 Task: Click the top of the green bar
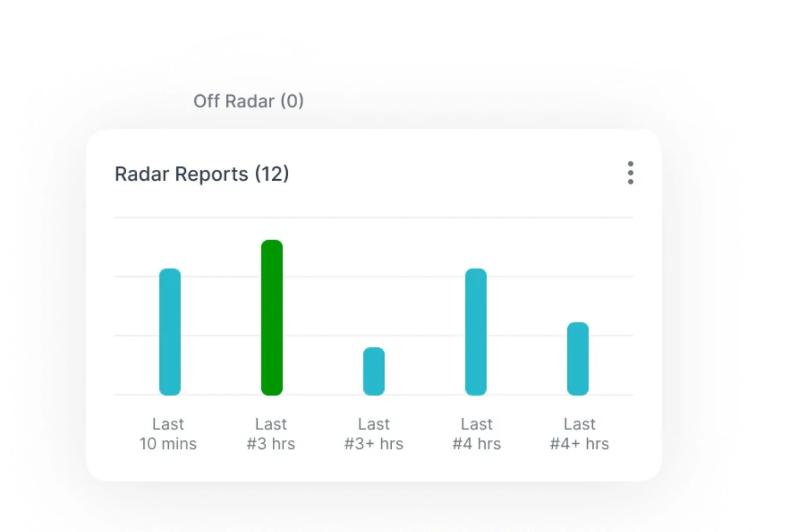pyautogui.click(x=272, y=245)
